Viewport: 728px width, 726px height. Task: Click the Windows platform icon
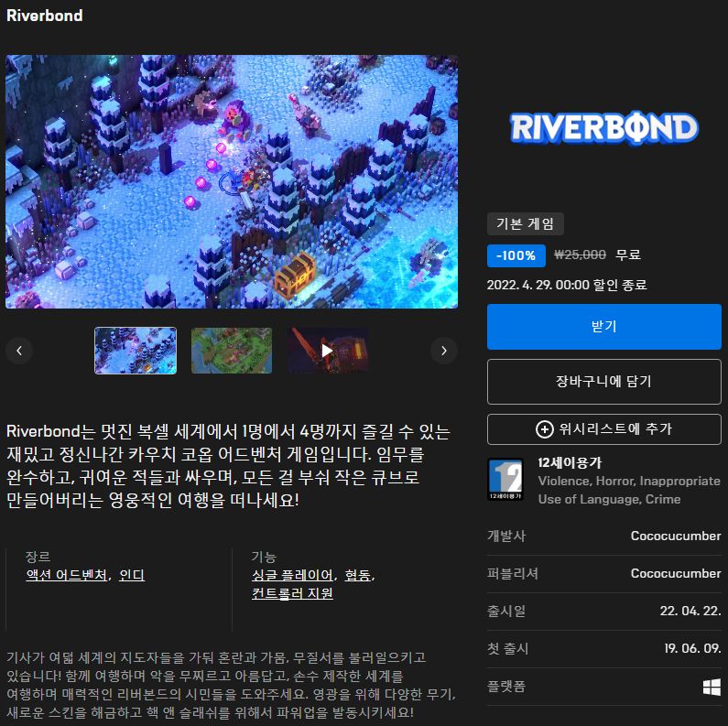click(712, 687)
